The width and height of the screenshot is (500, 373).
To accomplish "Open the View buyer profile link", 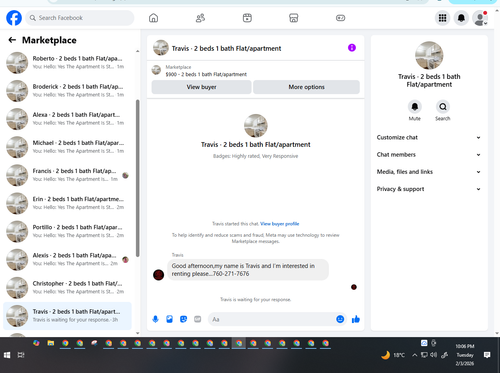I will pyautogui.click(x=279, y=224).
